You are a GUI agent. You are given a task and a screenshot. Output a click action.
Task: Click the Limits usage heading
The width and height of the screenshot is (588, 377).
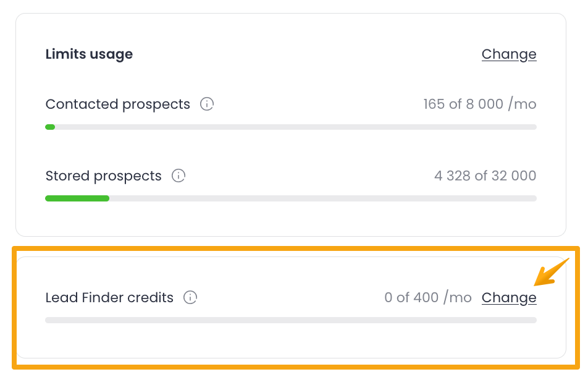coord(89,54)
